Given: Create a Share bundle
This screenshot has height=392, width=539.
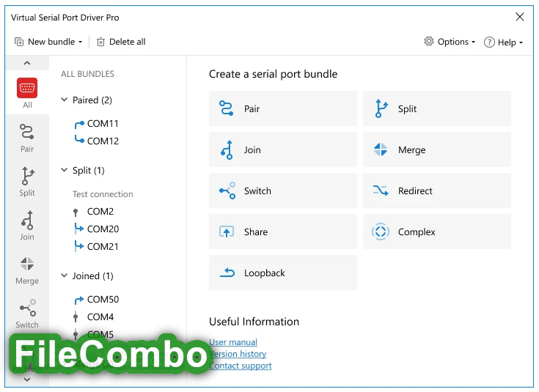Looking at the screenshot, I should [282, 232].
